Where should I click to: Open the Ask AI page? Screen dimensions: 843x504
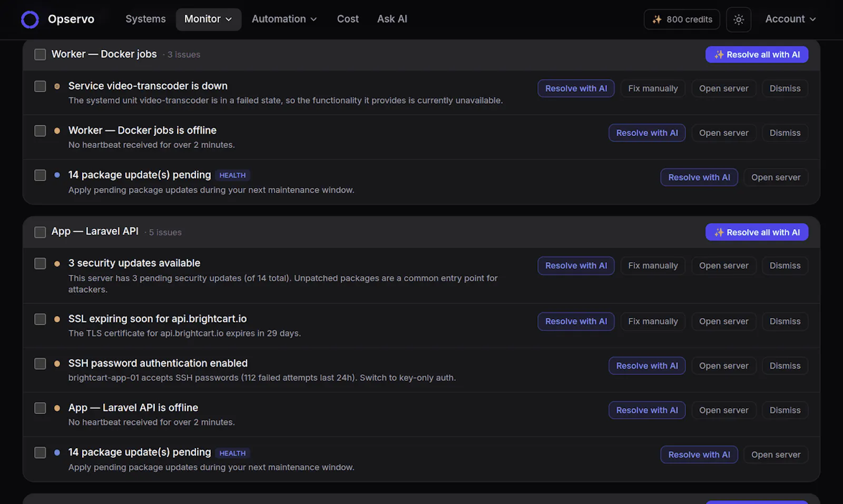tap(392, 19)
